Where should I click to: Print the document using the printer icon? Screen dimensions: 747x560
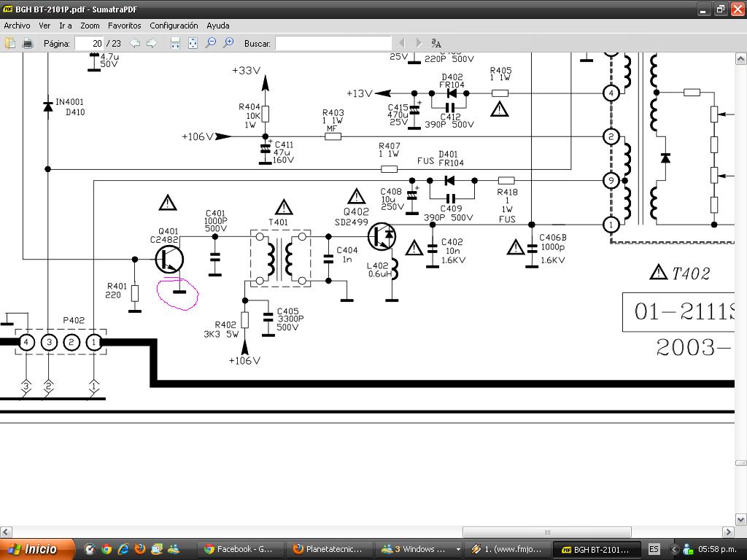click(28, 43)
